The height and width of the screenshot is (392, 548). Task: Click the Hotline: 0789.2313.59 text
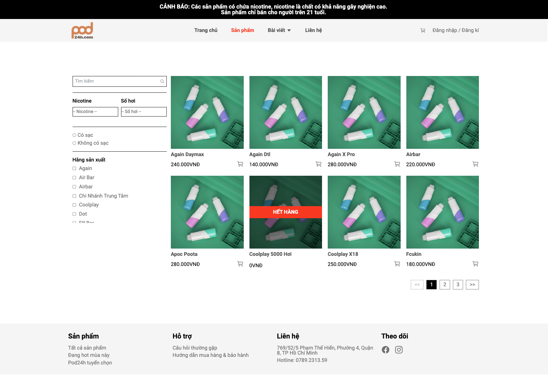[x=302, y=360]
